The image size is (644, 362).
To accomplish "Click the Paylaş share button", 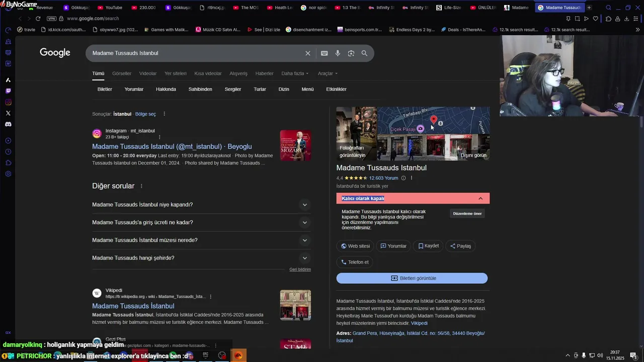I will pyautogui.click(x=460, y=246).
